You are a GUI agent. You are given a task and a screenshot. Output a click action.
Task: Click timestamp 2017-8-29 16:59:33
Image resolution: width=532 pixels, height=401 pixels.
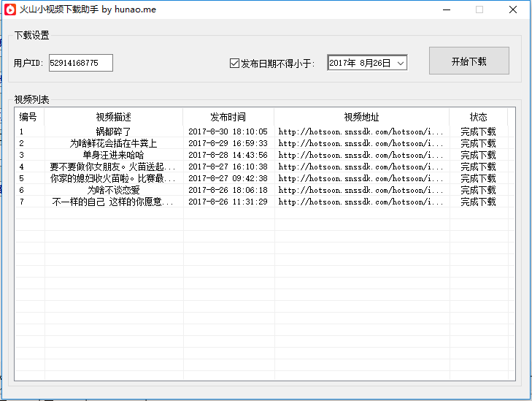pyautogui.click(x=228, y=143)
